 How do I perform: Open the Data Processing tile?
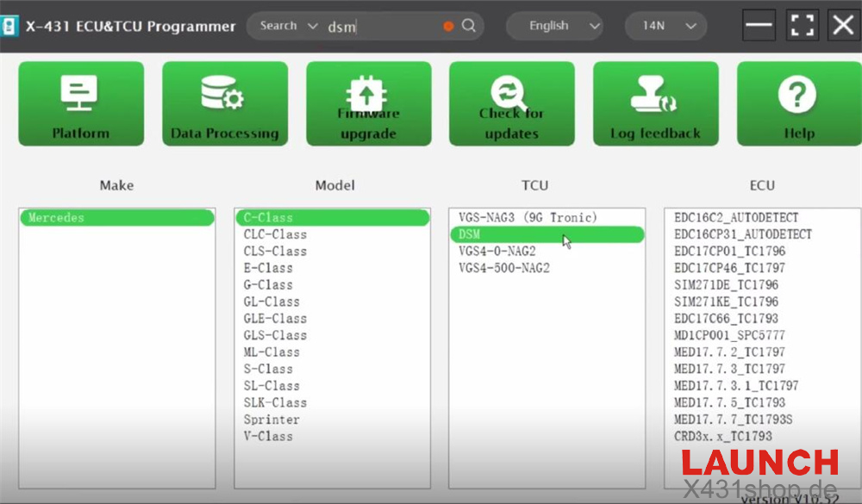point(225,103)
